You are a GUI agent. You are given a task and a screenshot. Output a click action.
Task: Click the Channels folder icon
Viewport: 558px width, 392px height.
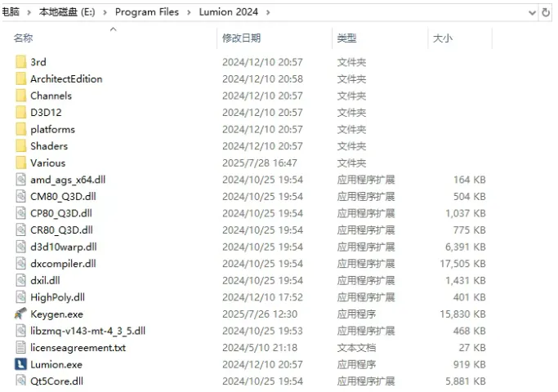[x=21, y=96]
